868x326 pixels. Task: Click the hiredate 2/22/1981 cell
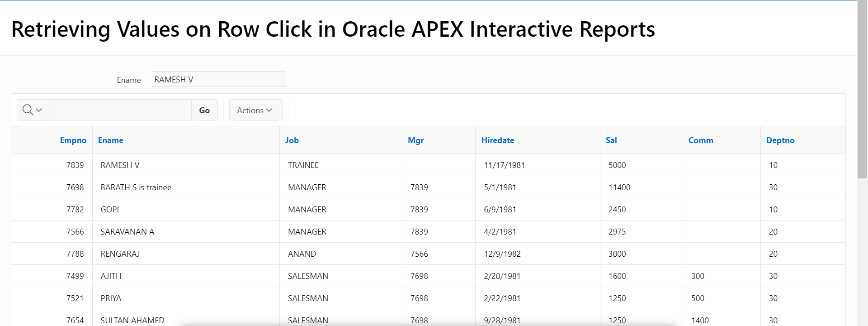(x=538, y=298)
